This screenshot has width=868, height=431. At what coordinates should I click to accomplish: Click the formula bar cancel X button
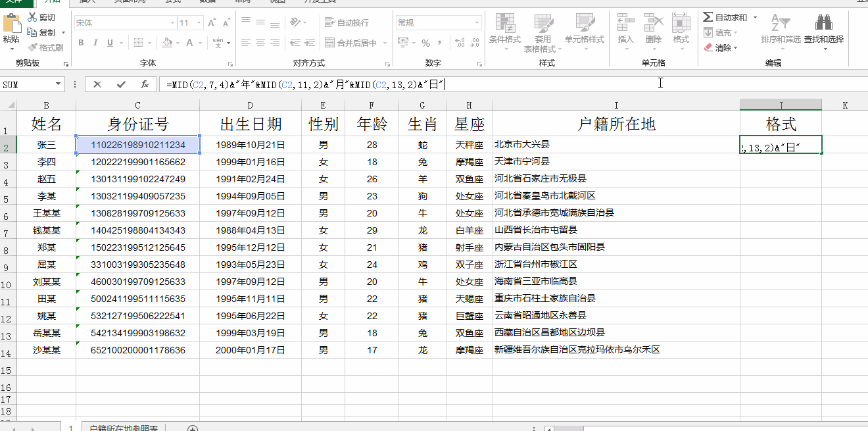coord(97,84)
